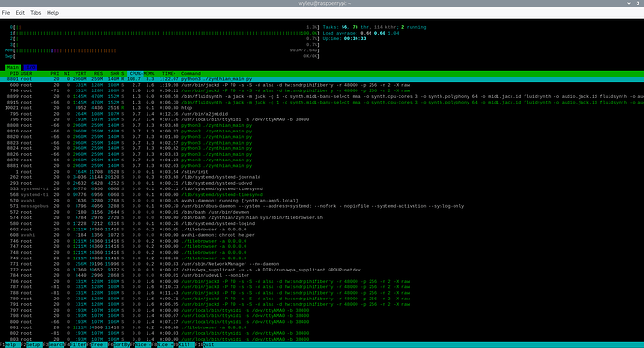Image resolution: width=644 pixels, height=348 pixels.
Task: Select the PID 796 ttymidi process row
Action: click(x=322, y=119)
